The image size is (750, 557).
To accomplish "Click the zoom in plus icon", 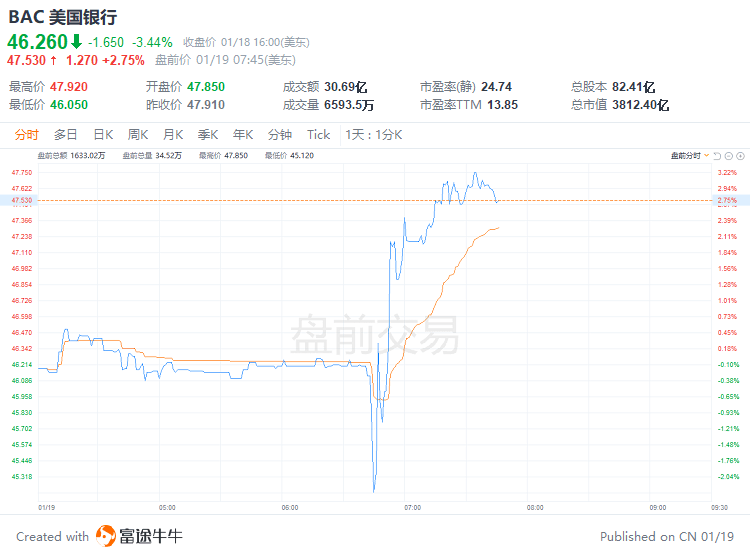I will click(x=740, y=156).
